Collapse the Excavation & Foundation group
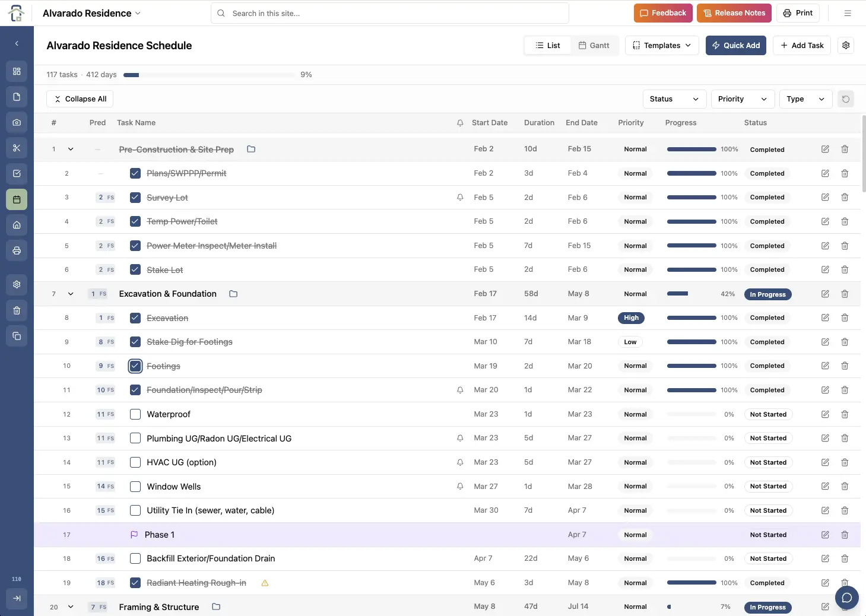This screenshot has height=616, width=866. [71, 293]
